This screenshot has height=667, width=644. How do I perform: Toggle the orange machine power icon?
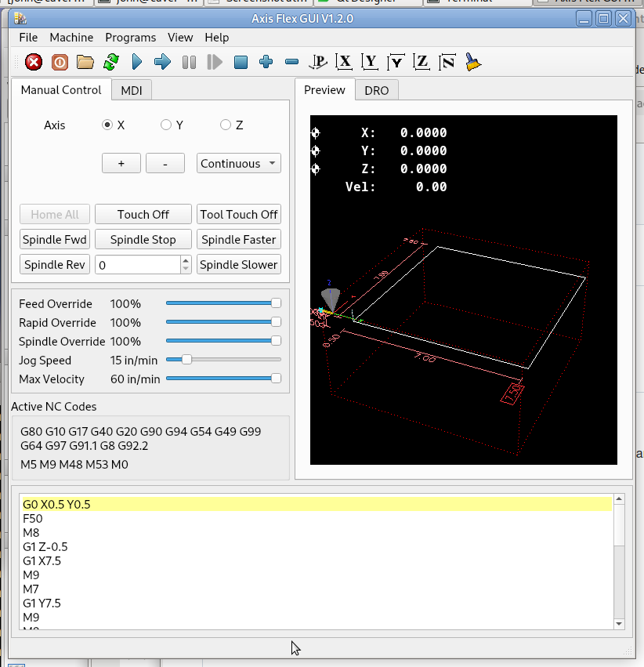tap(60, 62)
